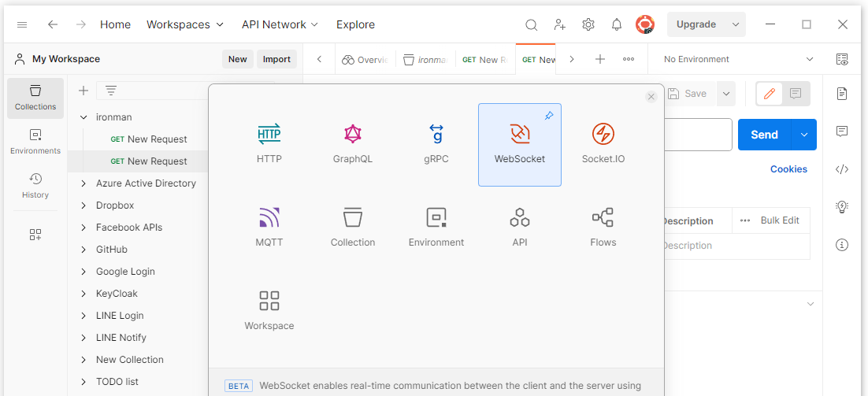The height and width of the screenshot is (396, 868).
Task: Close the new item dialog
Action: pos(651,97)
